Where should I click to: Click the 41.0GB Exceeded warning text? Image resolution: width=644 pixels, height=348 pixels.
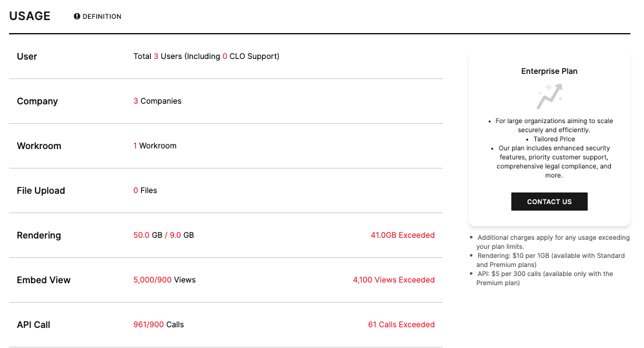click(403, 235)
